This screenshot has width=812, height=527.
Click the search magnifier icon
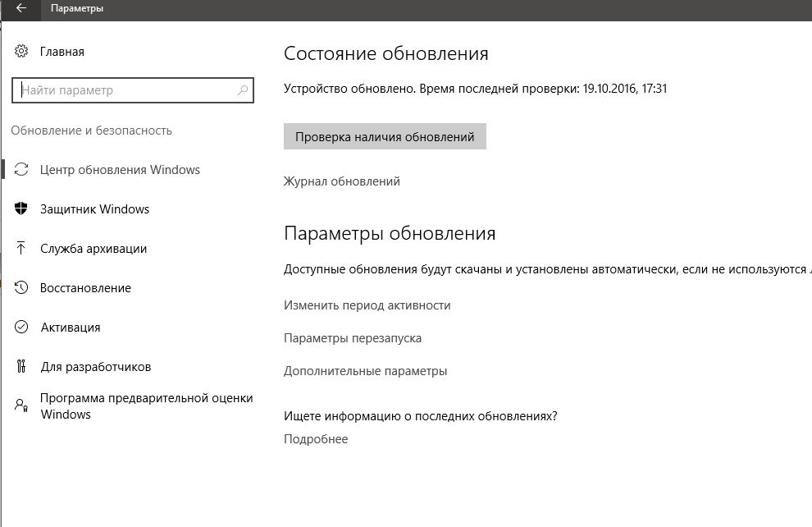pyautogui.click(x=242, y=90)
